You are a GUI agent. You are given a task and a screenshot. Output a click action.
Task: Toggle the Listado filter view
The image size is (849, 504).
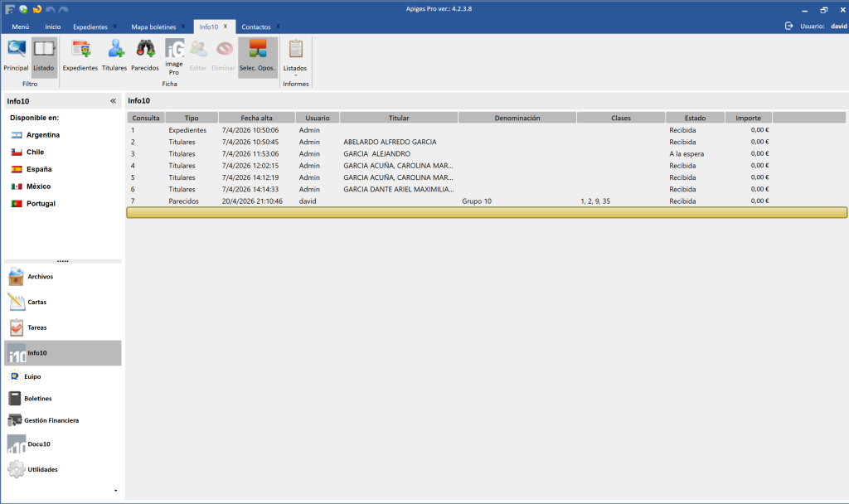pos(44,56)
